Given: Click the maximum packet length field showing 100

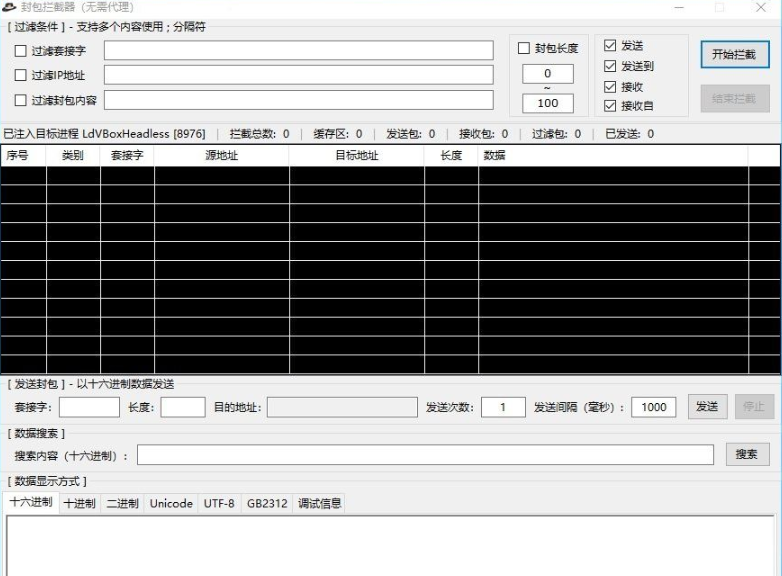Looking at the screenshot, I should point(548,103).
